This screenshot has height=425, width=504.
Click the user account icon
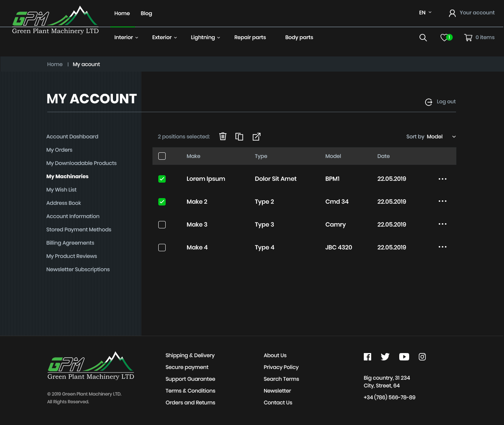[x=452, y=13]
